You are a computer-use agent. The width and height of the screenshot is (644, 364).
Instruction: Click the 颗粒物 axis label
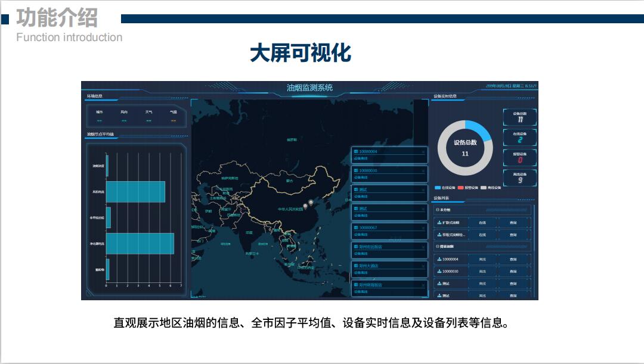pyautogui.click(x=100, y=270)
